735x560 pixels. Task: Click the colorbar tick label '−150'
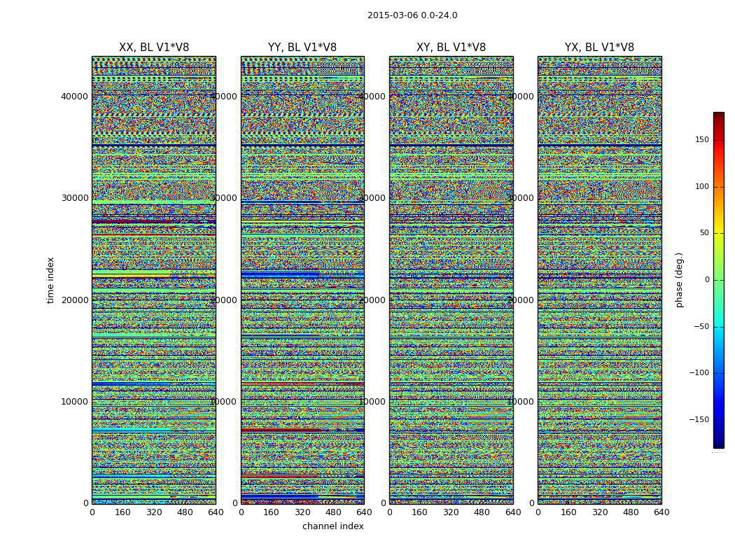pyautogui.click(x=699, y=419)
